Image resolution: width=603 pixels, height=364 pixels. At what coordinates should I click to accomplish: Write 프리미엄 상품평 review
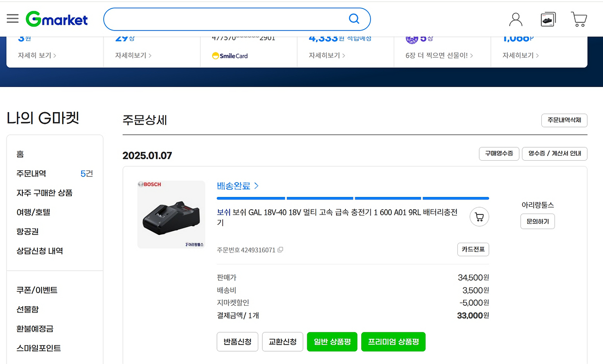tap(393, 342)
